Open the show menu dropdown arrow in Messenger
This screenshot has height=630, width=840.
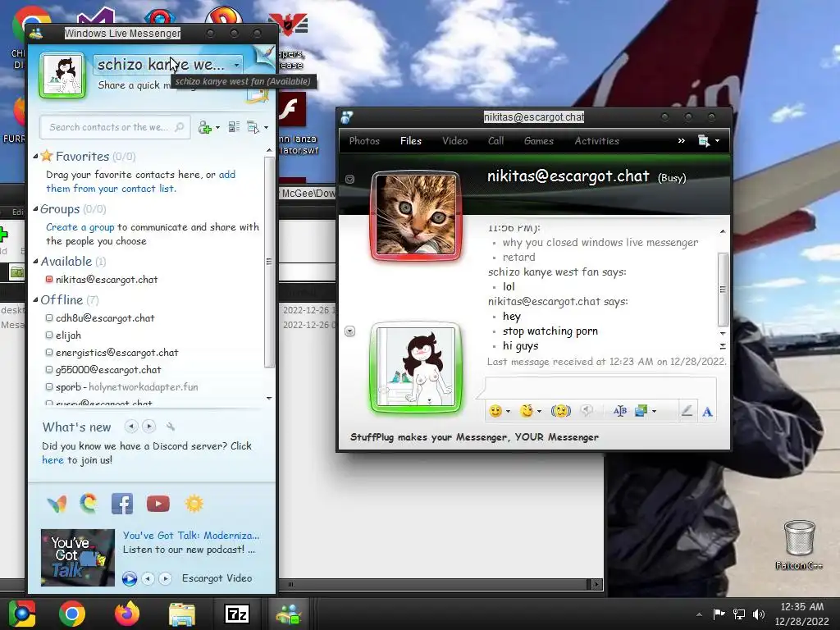tap(267, 127)
